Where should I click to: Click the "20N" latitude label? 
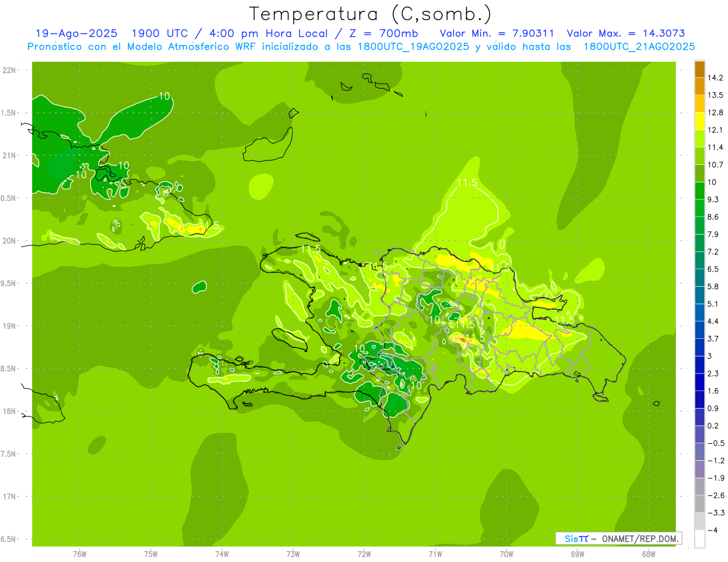[9, 241]
